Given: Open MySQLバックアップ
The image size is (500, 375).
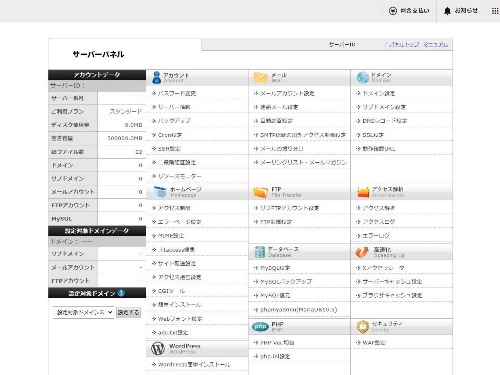Looking at the screenshot, I should click(286, 281).
